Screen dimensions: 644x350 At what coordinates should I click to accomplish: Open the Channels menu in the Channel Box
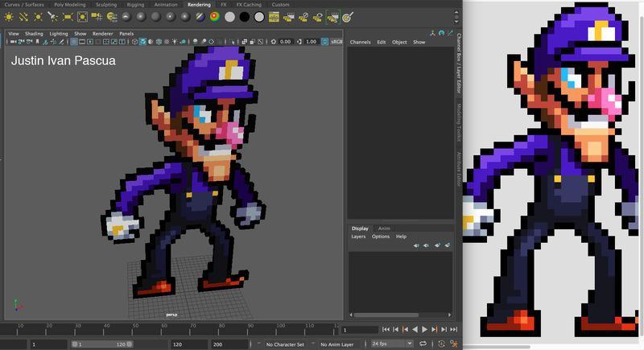(360, 42)
